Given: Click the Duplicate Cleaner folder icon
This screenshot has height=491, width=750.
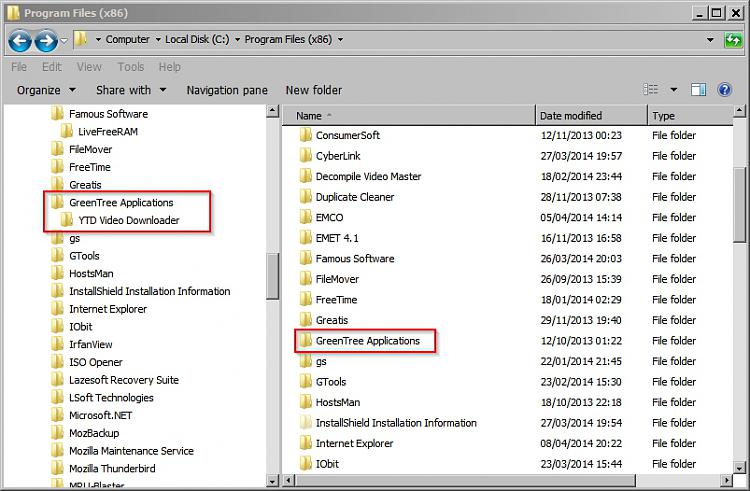Looking at the screenshot, I should pos(305,196).
